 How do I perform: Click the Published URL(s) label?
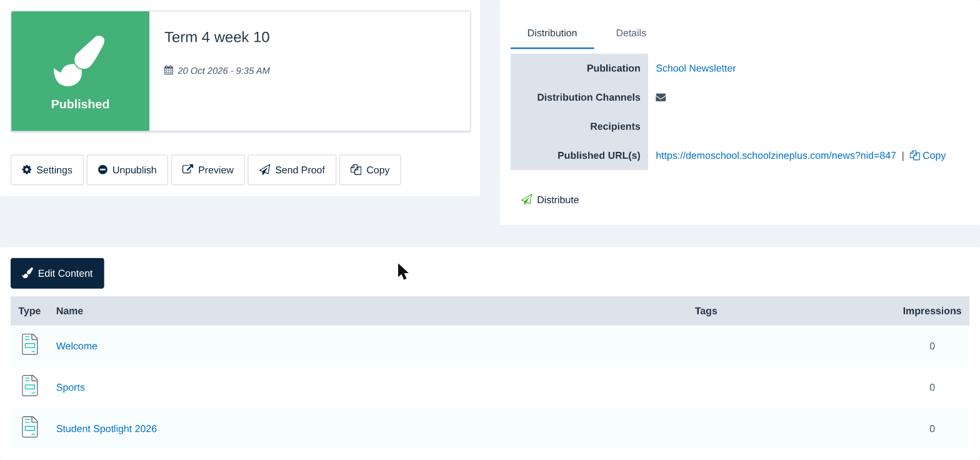[x=599, y=156]
